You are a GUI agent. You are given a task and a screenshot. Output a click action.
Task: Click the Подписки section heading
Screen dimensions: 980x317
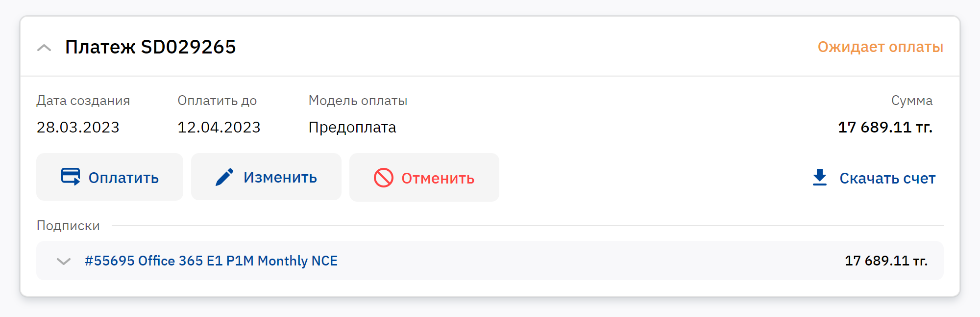pos(68,226)
